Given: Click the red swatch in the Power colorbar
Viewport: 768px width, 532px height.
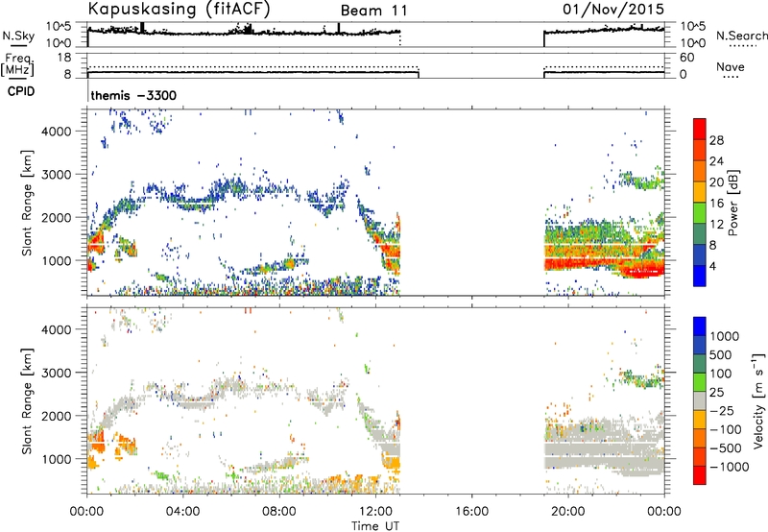Looking at the screenshot, I should click(700, 128).
